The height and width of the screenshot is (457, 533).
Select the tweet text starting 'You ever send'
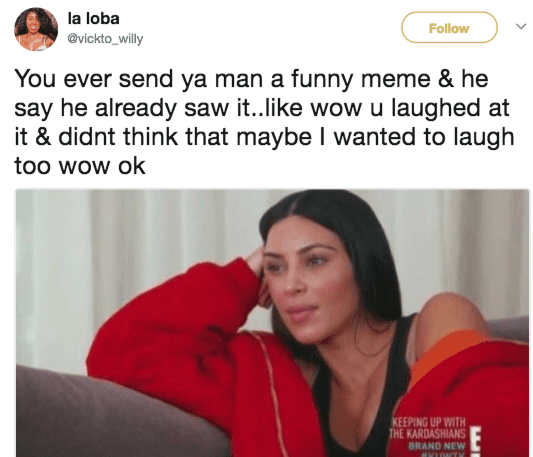pos(264,122)
